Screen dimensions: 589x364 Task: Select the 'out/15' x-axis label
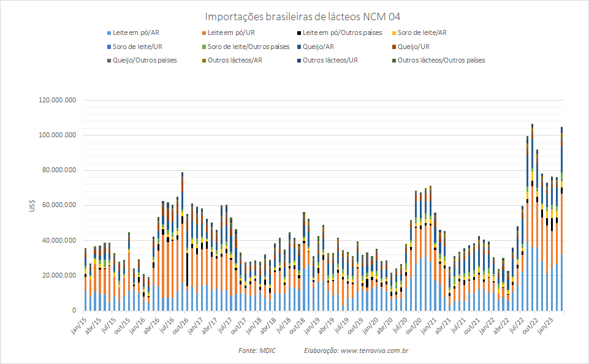(122, 325)
